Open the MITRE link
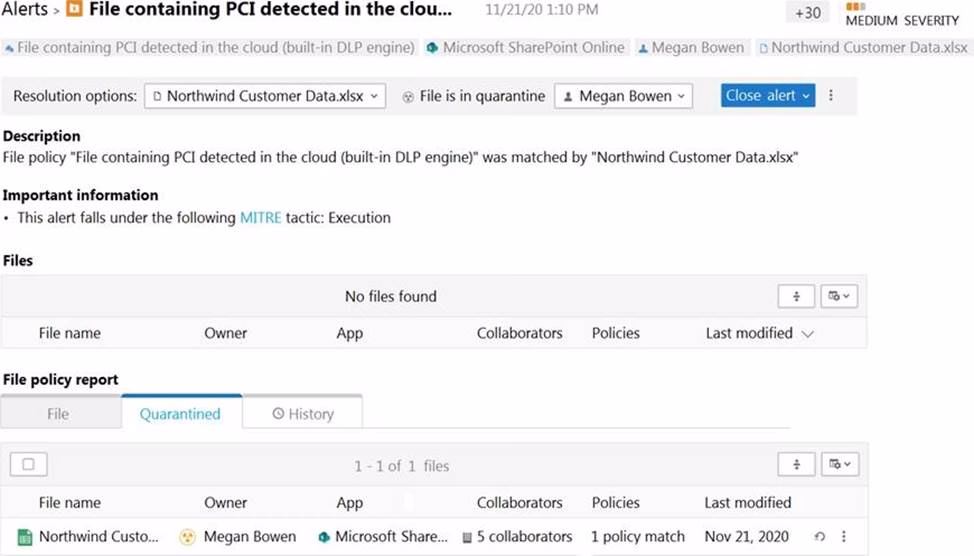The width and height of the screenshot is (974, 556). (260, 217)
